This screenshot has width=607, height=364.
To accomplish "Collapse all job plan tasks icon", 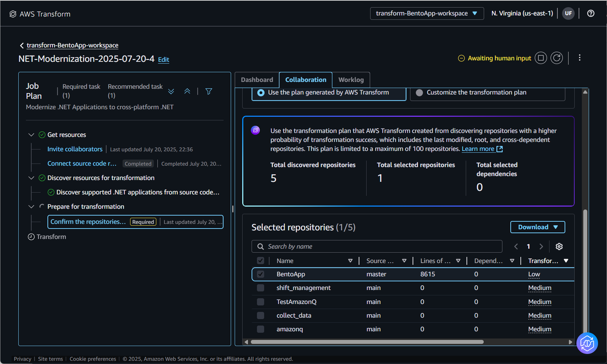I will tap(187, 91).
